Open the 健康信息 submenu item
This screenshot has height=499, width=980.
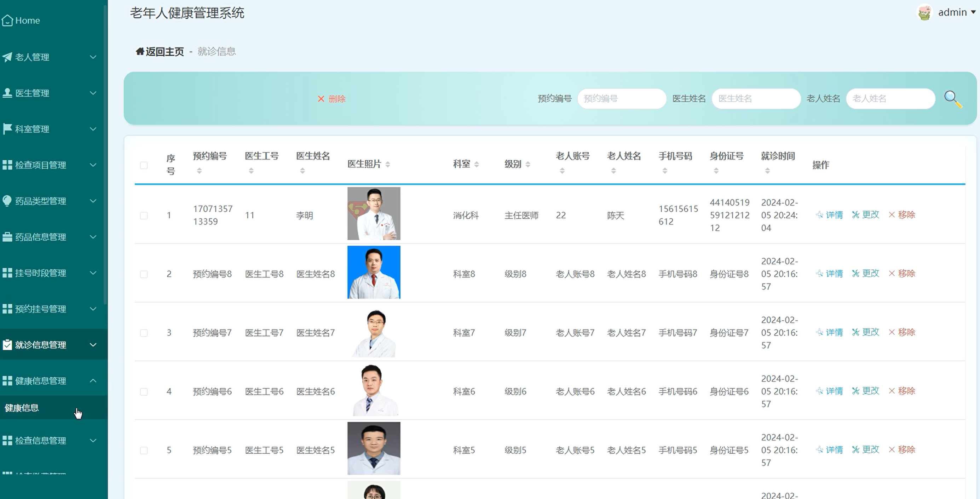tap(53, 408)
